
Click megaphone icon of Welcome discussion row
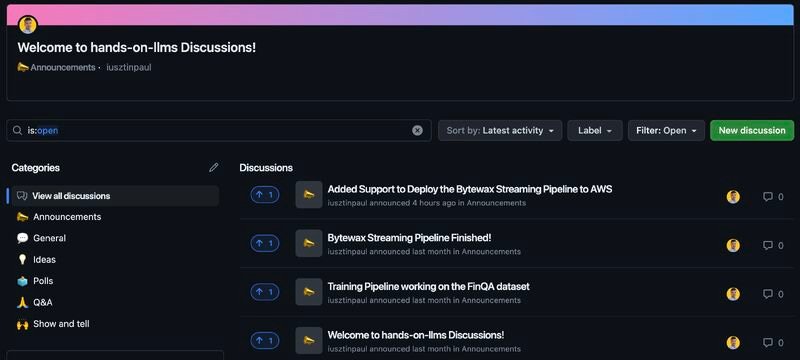(309, 340)
